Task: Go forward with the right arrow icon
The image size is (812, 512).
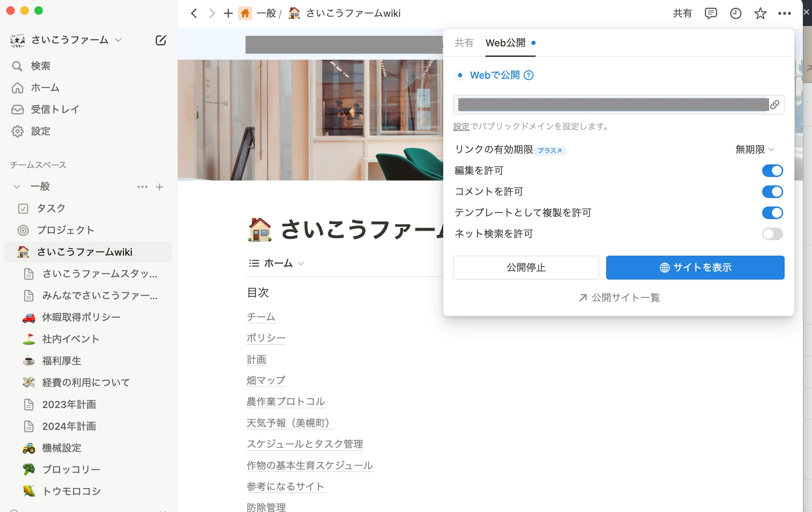Action: 211,14
